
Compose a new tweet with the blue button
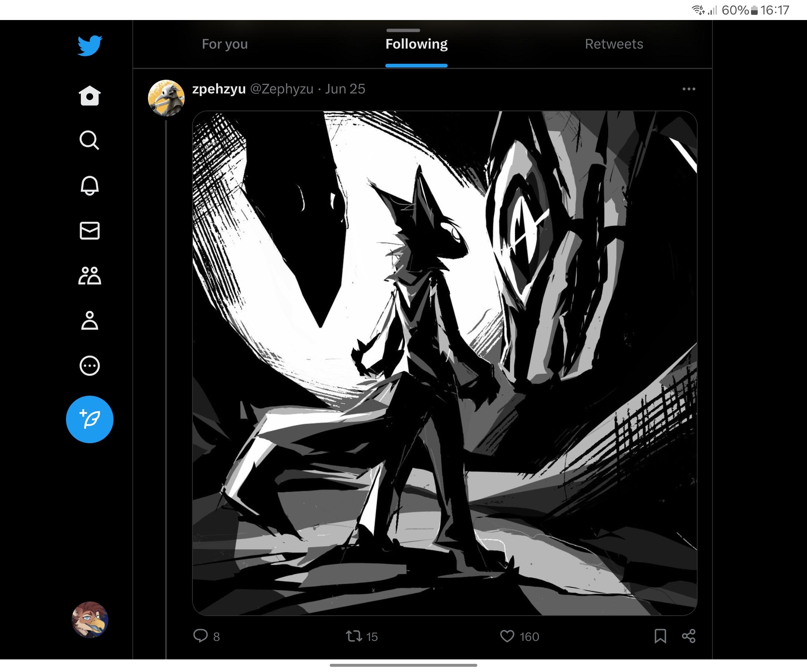pos(89,419)
